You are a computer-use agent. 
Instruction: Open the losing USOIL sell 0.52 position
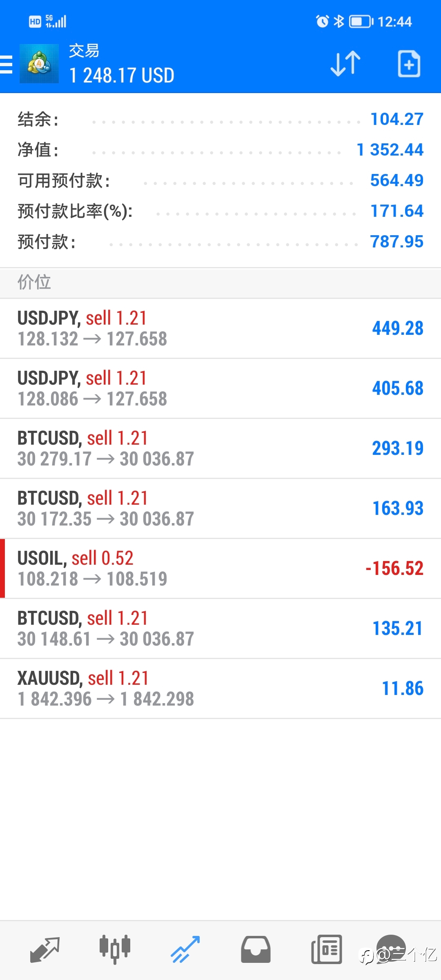pos(220,569)
